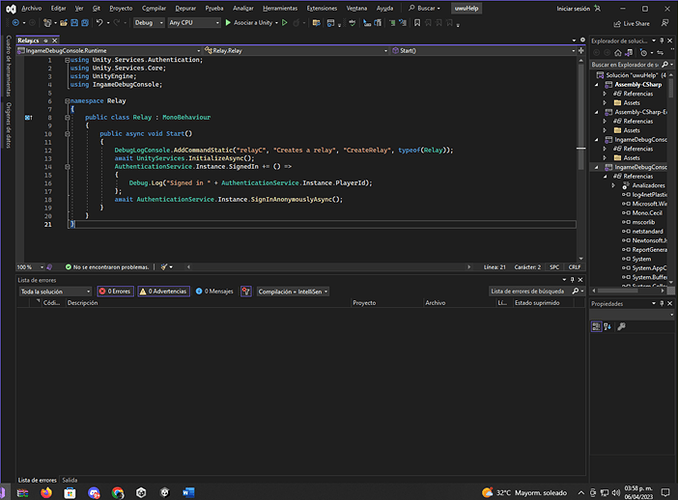Image resolution: width=678 pixels, height=500 pixels.
Task: Click the Open File folder icon
Action: pos(64,22)
